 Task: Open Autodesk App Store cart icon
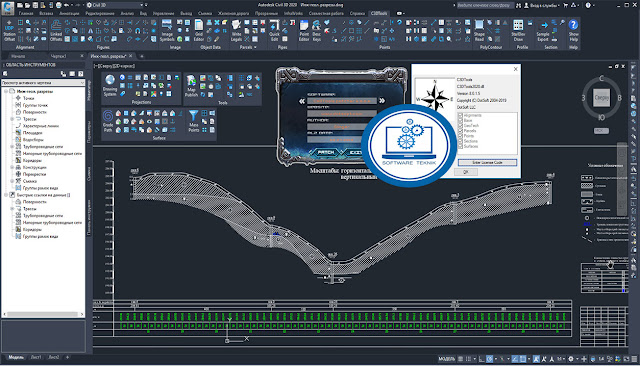[x=566, y=5]
